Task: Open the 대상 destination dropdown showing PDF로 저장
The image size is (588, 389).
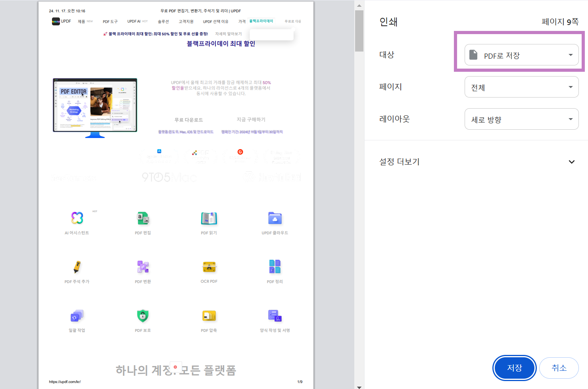Action: 521,55
